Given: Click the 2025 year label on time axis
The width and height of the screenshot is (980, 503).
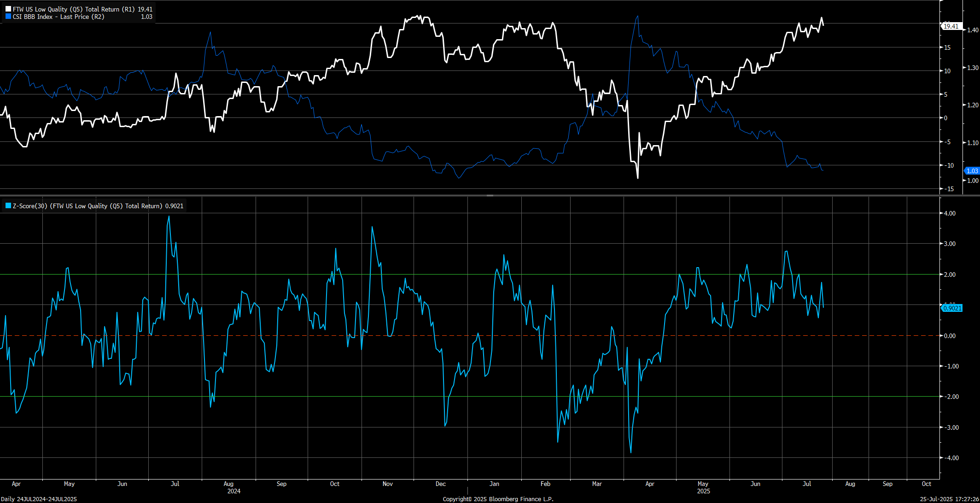Looking at the screenshot, I should (x=703, y=491).
